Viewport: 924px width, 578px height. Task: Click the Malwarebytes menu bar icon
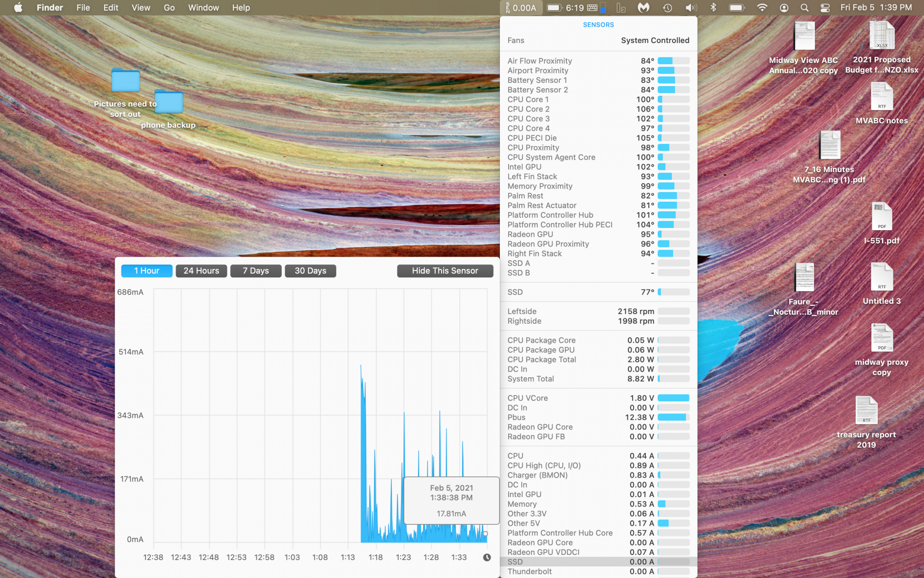(644, 7)
